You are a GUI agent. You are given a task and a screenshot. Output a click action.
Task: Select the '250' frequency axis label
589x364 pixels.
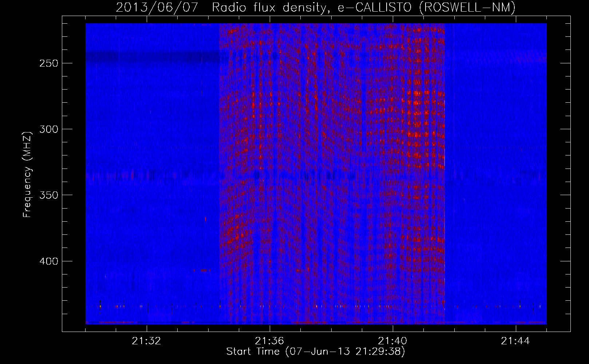click(x=49, y=63)
